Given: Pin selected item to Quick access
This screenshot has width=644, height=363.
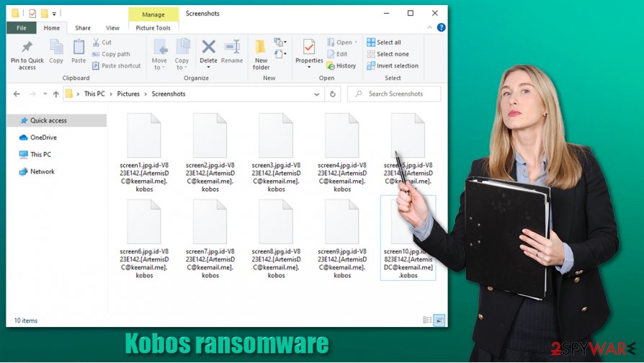Looking at the screenshot, I should tap(27, 55).
